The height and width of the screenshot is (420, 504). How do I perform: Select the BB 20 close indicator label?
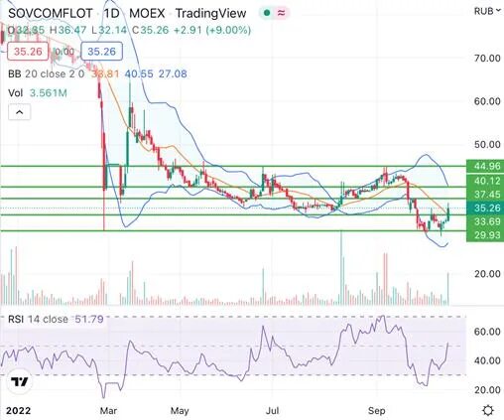(x=46, y=73)
